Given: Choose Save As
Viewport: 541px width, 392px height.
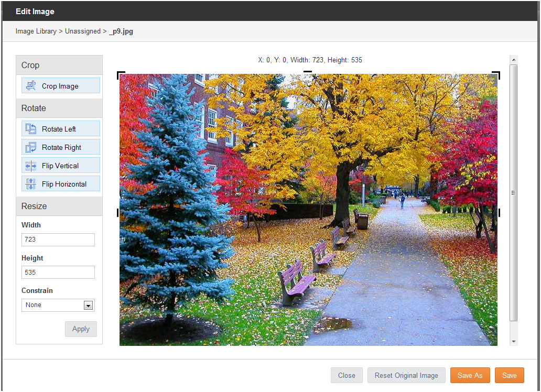Looking at the screenshot, I should (470, 375).
